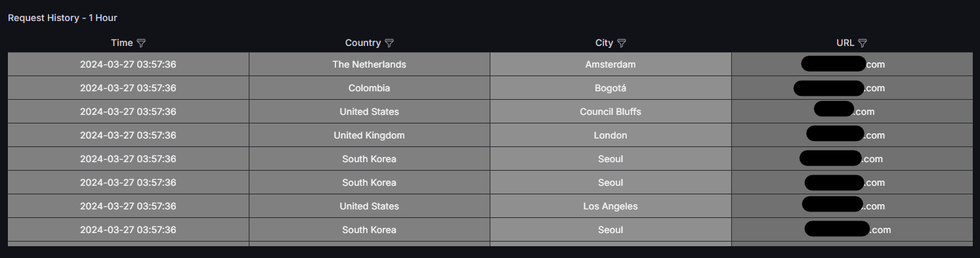
Task: Select the Council Bluffs city cell
Action: (610, 112)
